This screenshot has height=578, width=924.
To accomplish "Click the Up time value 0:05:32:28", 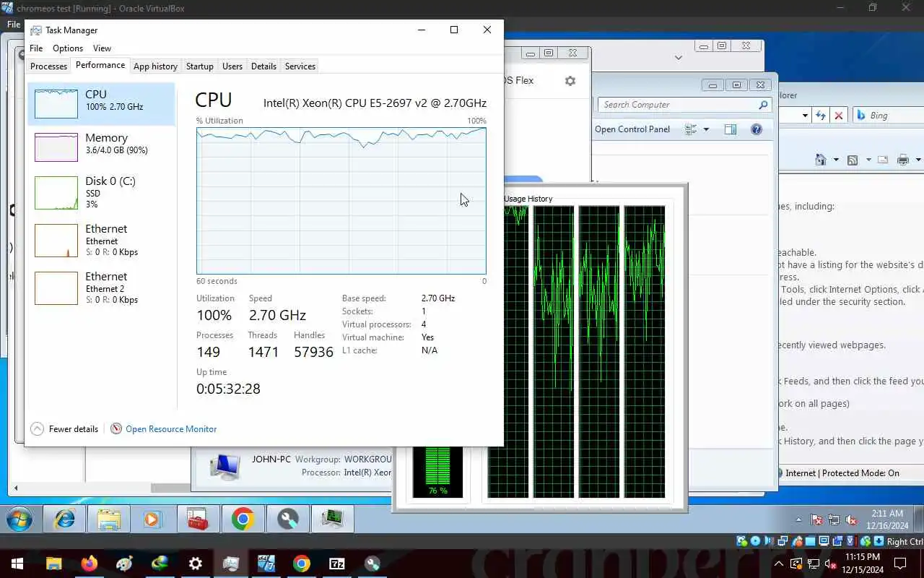I will [x=228, y=389].
